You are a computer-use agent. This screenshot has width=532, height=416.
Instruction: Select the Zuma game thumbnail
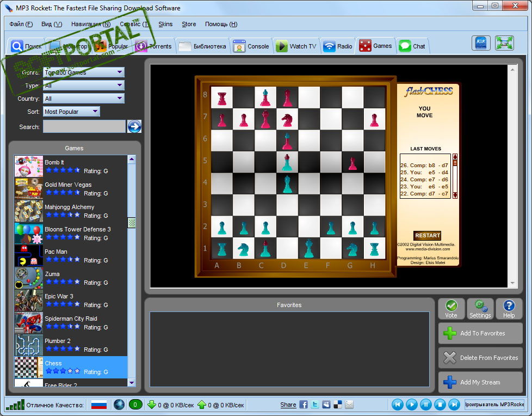(28, 278)
